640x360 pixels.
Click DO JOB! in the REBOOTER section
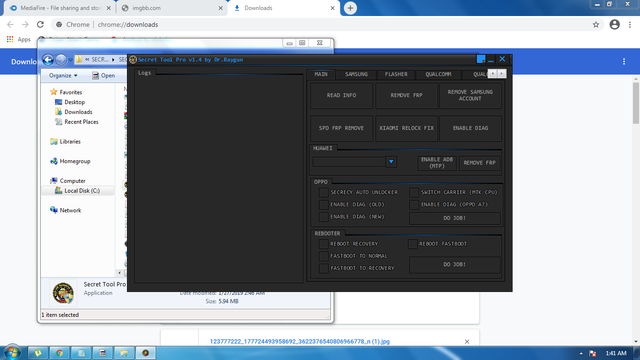click(454, 264)
